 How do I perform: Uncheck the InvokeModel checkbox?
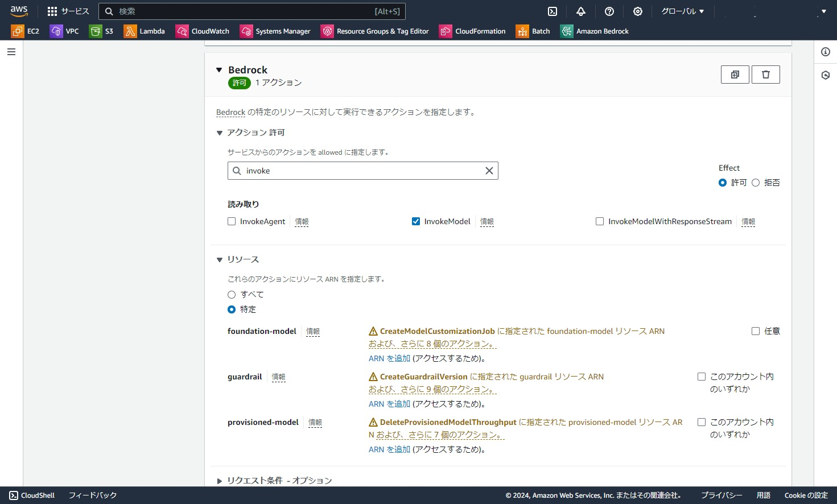pyautogui.click(x=416, y=221)
